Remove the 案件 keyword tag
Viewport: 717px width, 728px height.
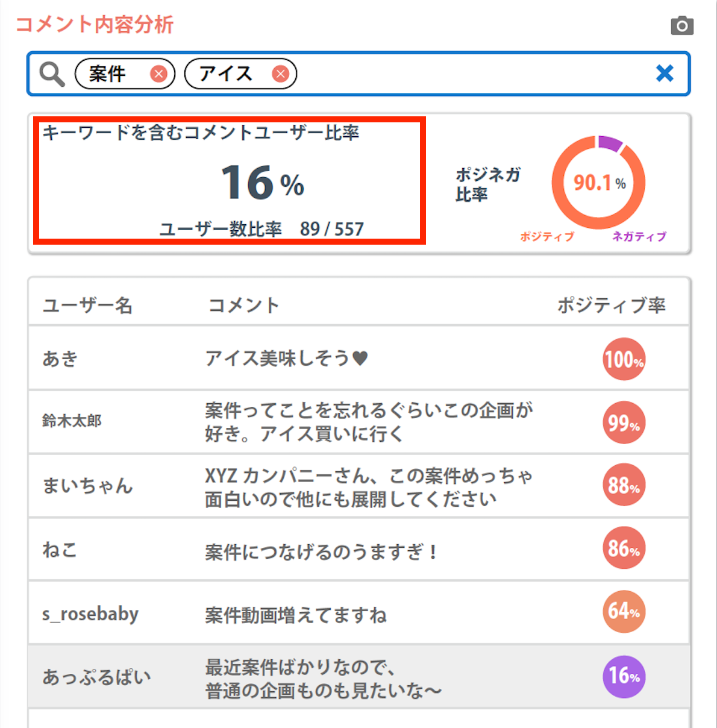pyautogui.click(x=158, y=74)
